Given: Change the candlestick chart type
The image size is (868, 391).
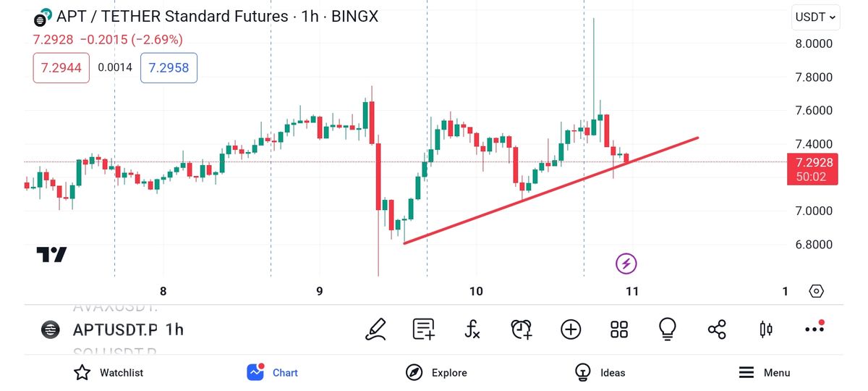Looking at the screenshot, I should (766, 329).
